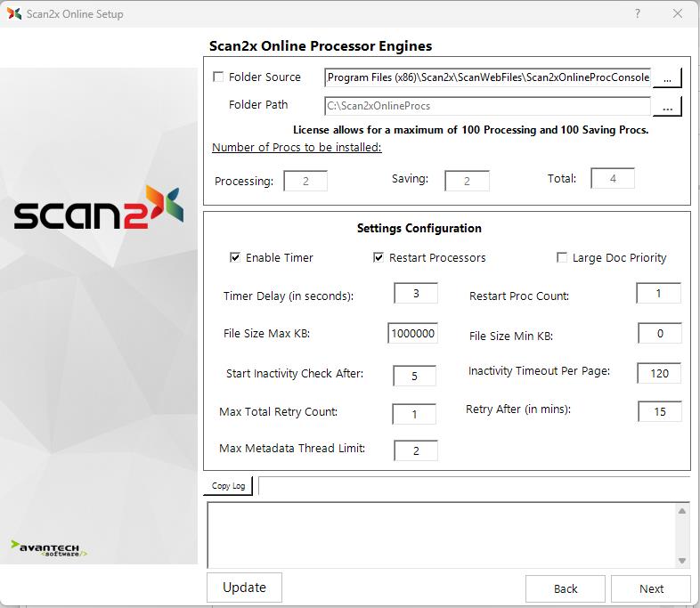Click the Folder Path text field
This screenshot has height=608, width=700.
[x=487, y=106]
